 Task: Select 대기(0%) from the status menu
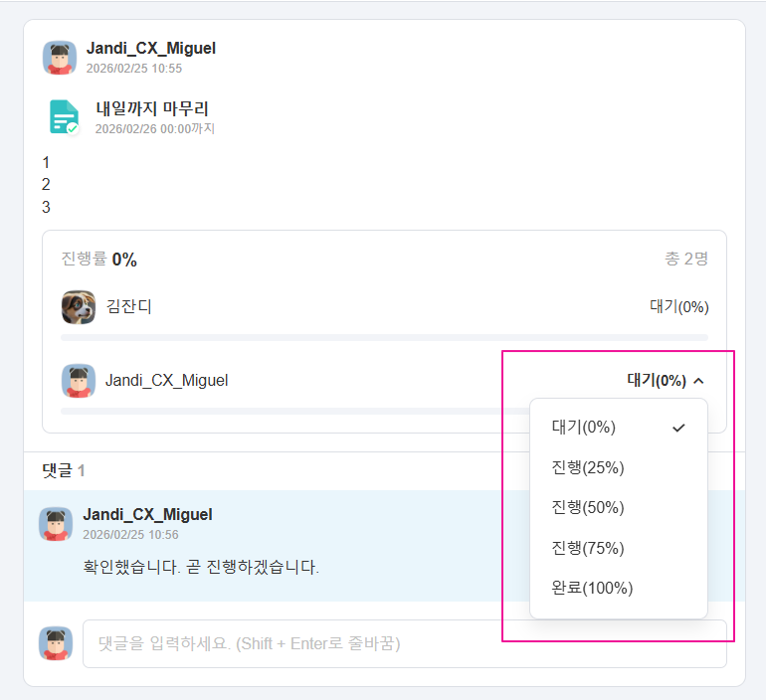[x=584, y=428]
